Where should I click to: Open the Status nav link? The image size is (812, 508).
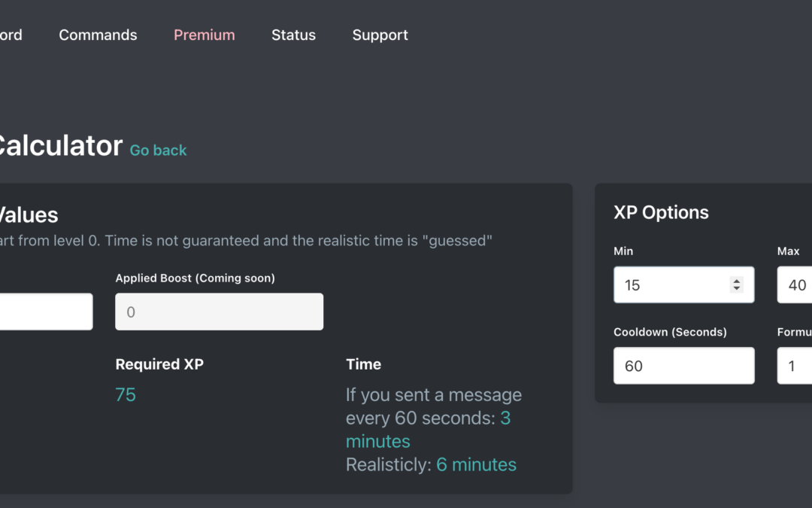click(293, 35)
